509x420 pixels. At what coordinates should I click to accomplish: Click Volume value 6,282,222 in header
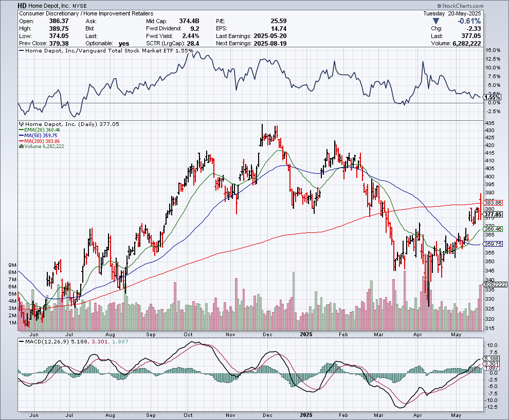pyautogui.click(x=467, y=44)
